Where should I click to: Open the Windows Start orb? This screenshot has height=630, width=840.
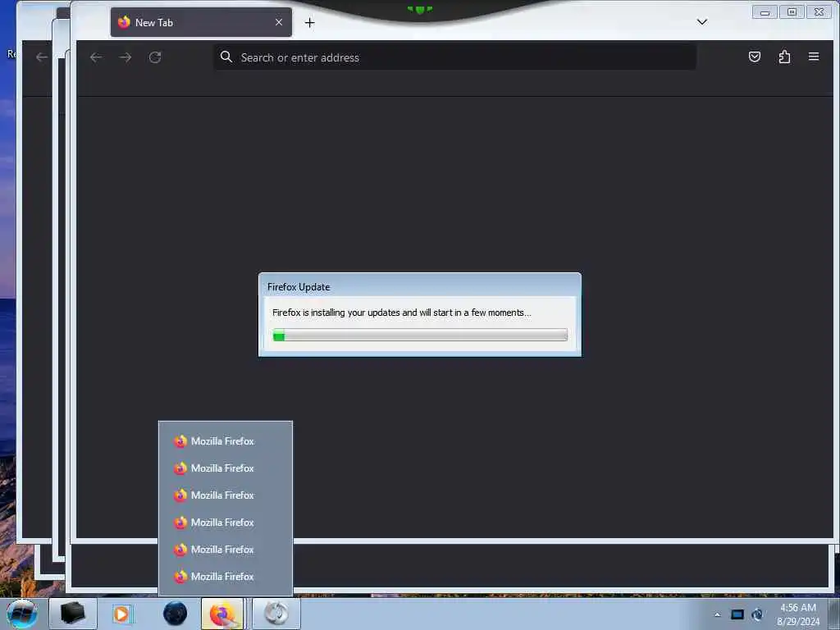(22, 614)
